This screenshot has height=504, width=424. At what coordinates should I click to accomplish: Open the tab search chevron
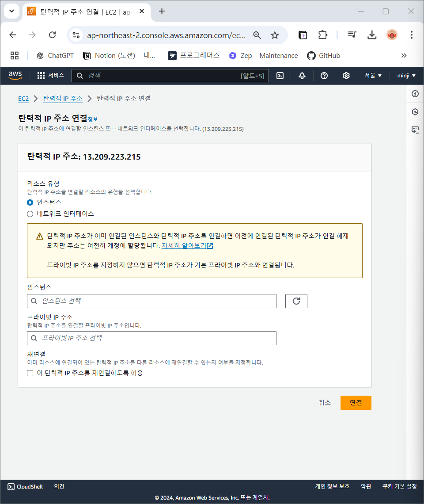(x=11, y=11)
